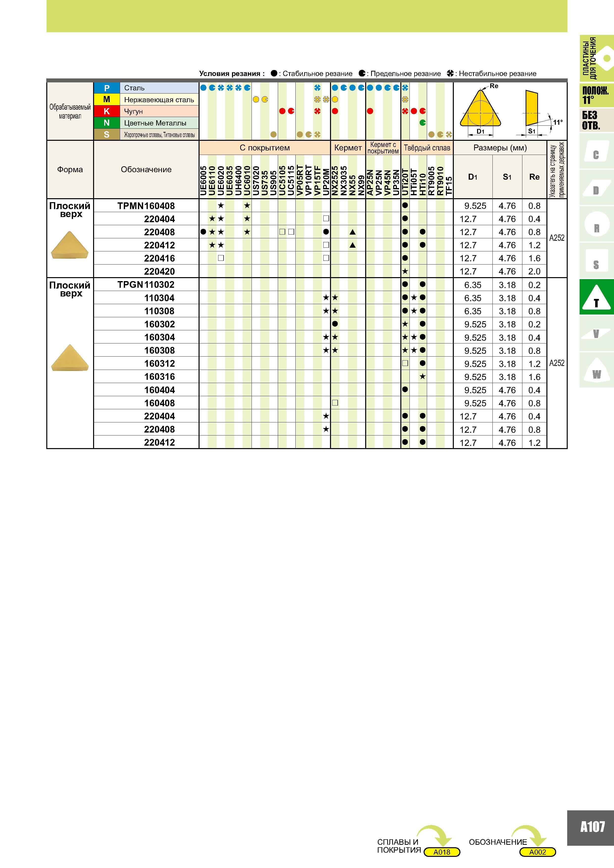Open holder reference A252 in TPGN section
Screen dimensions: 614x868
click(557, 363)
